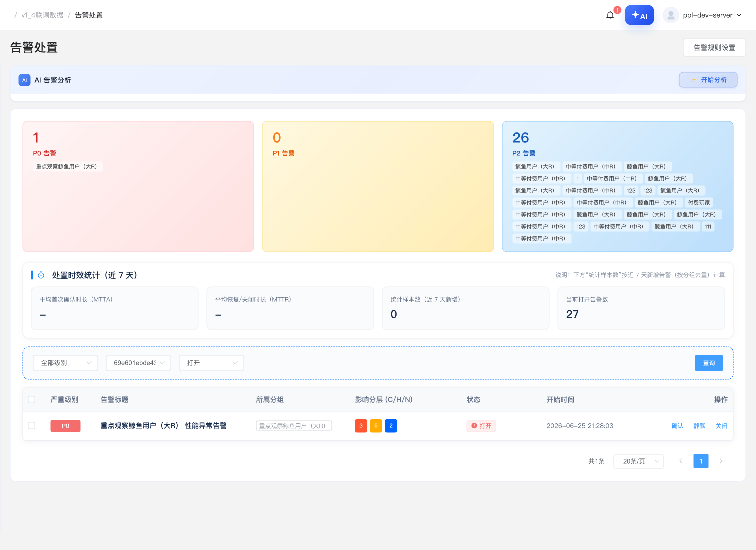Screen dimensions: 756x550
Task: Click the start time 2026-06-25 21:28:03
Action: click(580, 426)
